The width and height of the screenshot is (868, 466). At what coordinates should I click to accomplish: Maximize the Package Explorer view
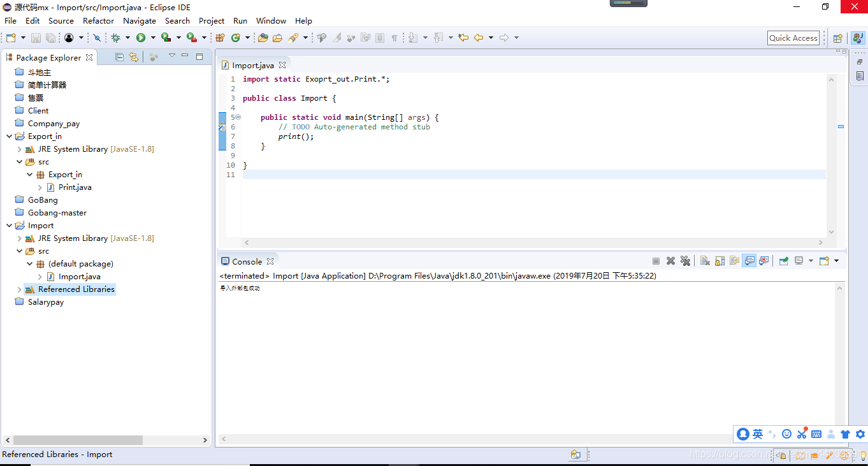[199, 56]
